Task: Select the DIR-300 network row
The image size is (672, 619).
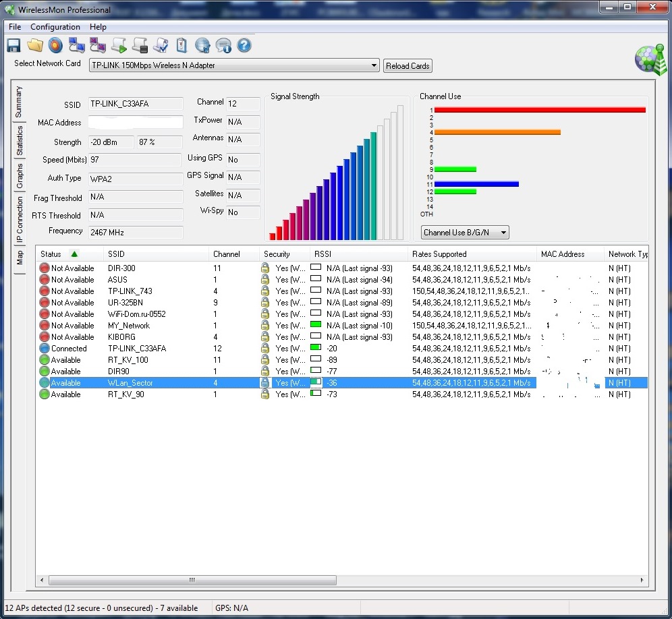Action: point(121,268)
